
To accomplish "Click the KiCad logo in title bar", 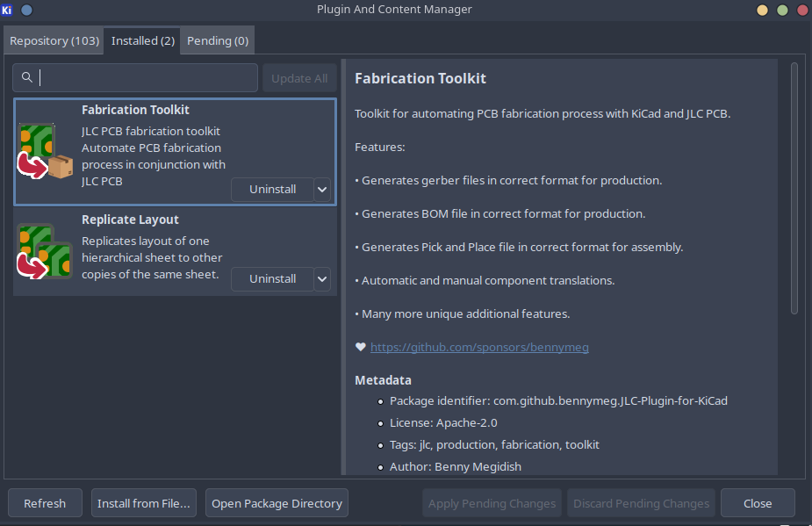I will click(8, 10).
